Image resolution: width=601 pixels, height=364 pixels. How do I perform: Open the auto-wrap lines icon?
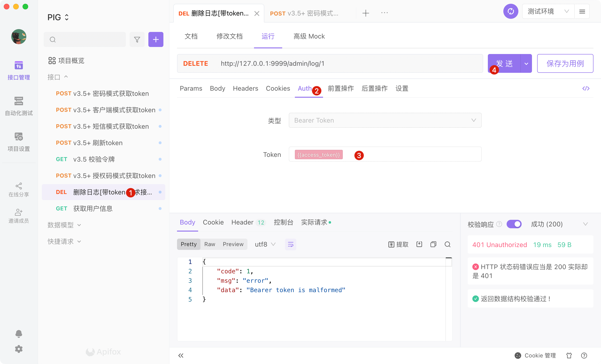click(290, 244)
